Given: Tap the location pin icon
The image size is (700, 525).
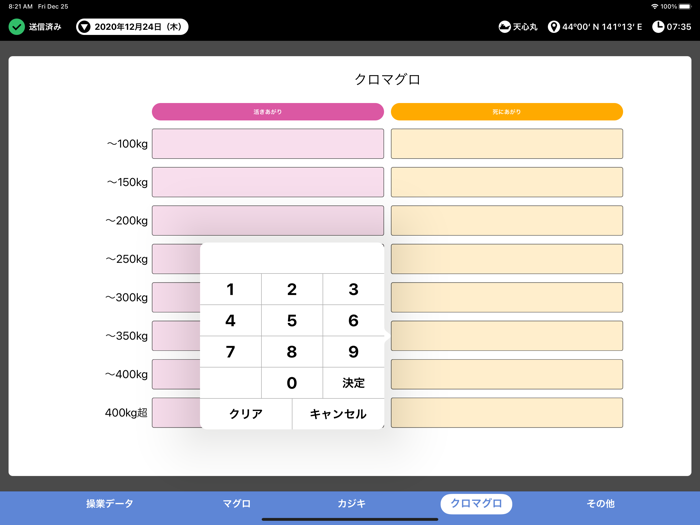Looking at the screenshot, I should (x=554, y=27).
